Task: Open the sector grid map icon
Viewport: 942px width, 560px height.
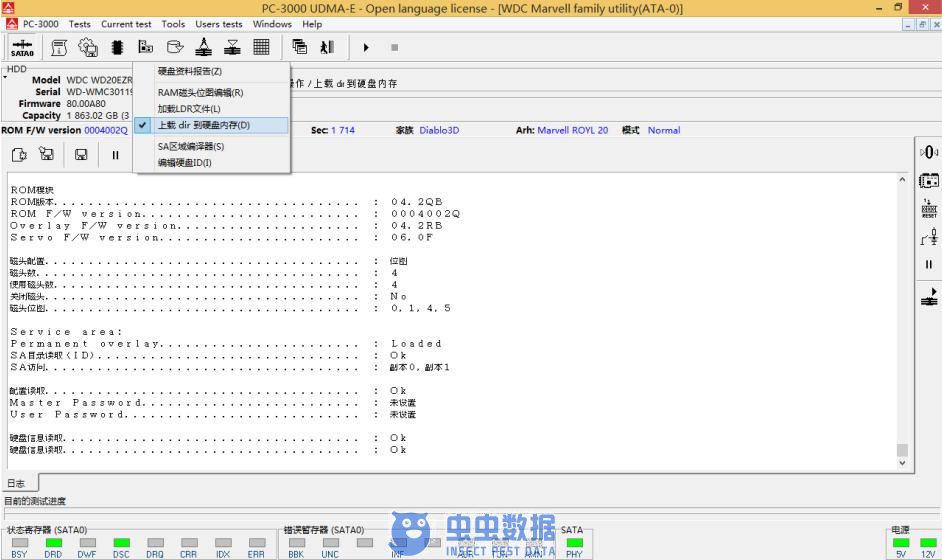Action: (x=261, y=47)
